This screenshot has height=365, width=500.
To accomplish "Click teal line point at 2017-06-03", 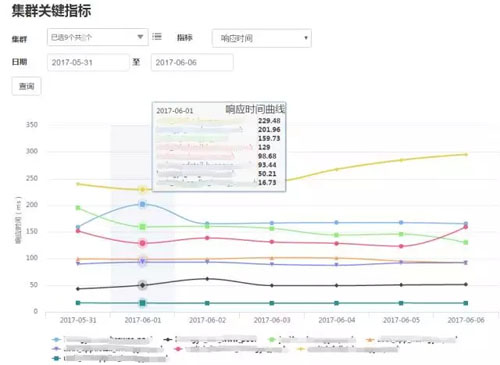I will 272,303.
